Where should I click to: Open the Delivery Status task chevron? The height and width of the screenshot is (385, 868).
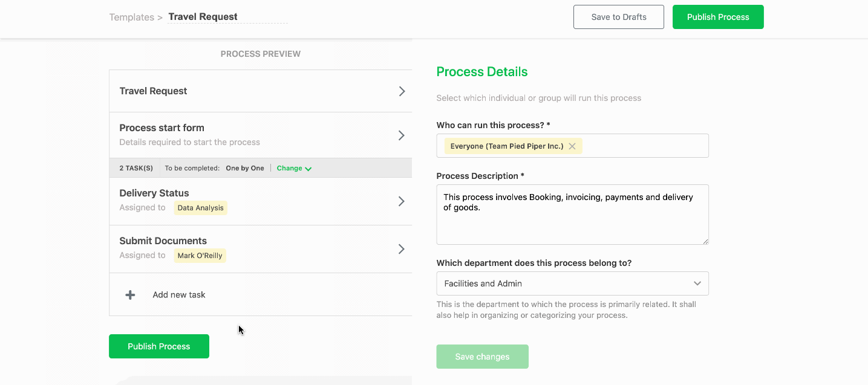[x=402, y=201]
